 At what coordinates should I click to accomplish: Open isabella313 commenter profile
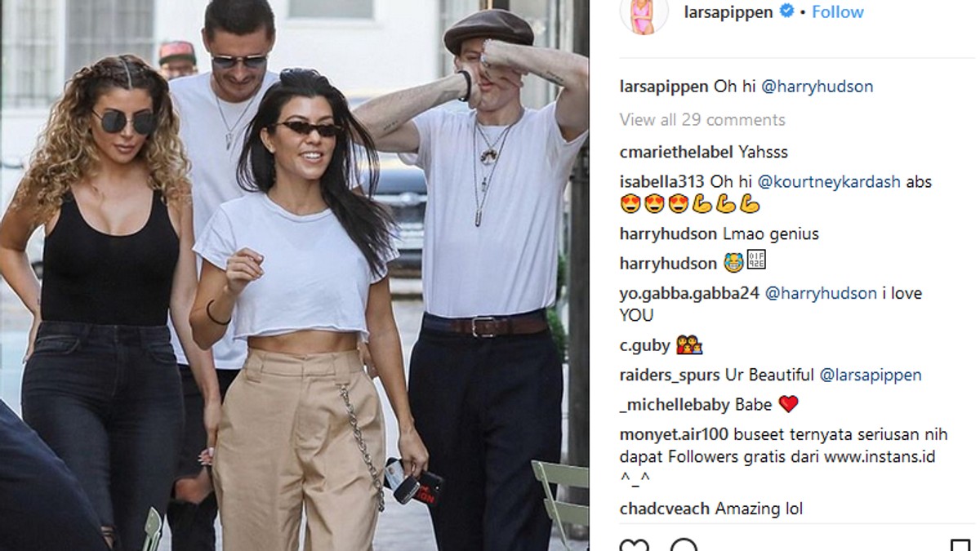[x=663, y=182]
